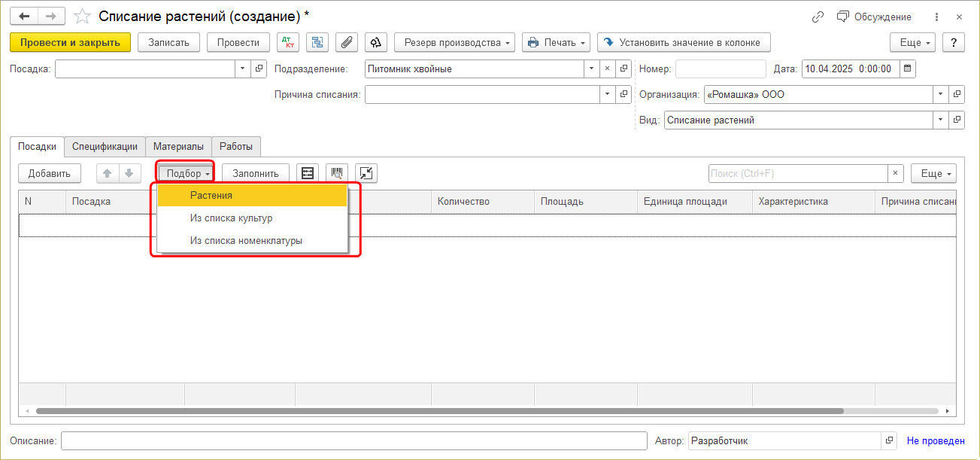Click into the Посадка header field
The height and width of the screenshot is (460, 980).
(145, 69)
